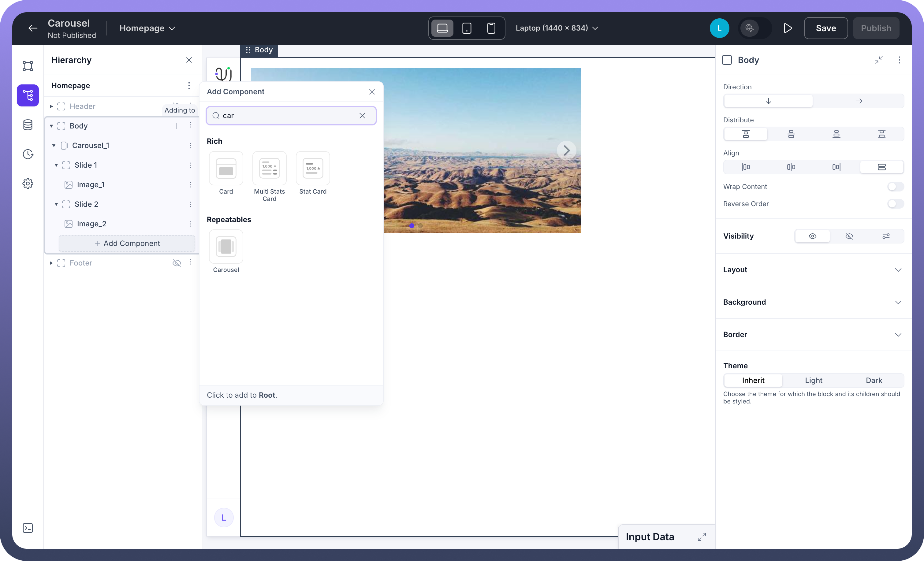Enable the Wrap Content toggle
Viewport: 924px width, 561px height.
click(x=895, y=187)
